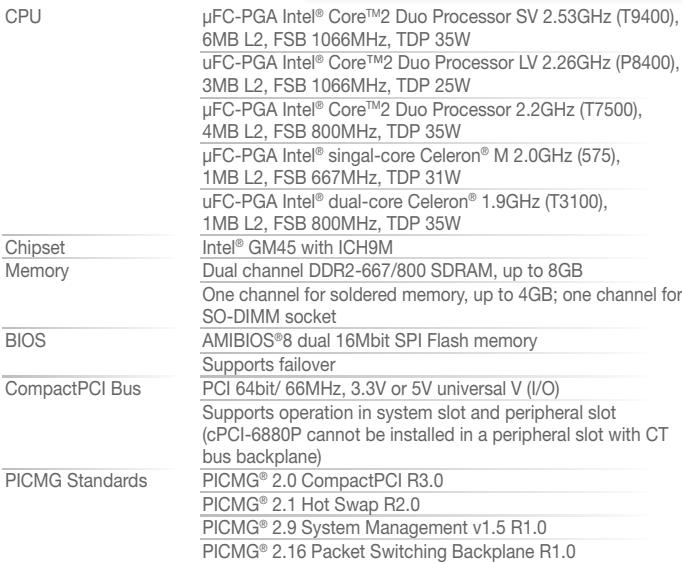Click the dual-core Celeron T3100 line
The height and width of the screenshot is (564, 682).
pyautogui.click(x=405, y=212)
